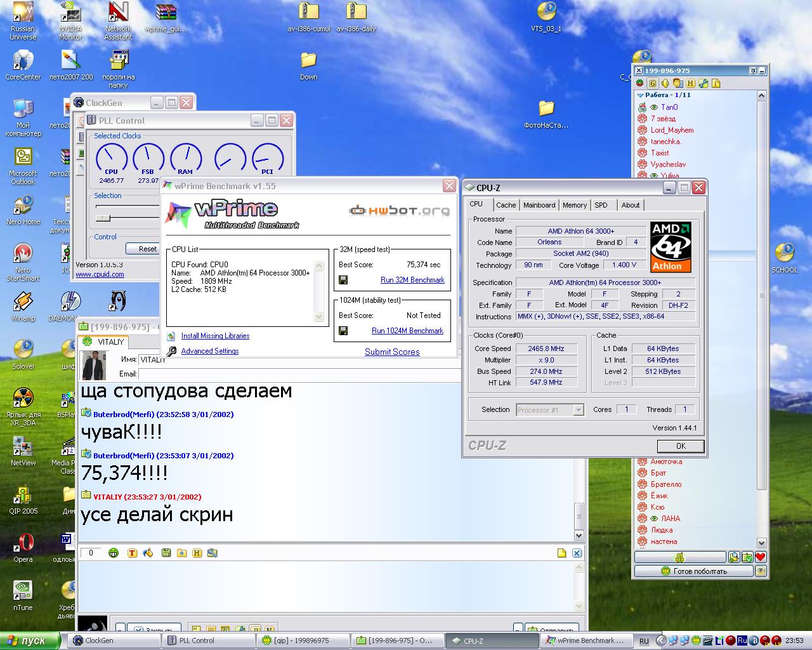Open the Winamp desktop icon

pos(23,307)
